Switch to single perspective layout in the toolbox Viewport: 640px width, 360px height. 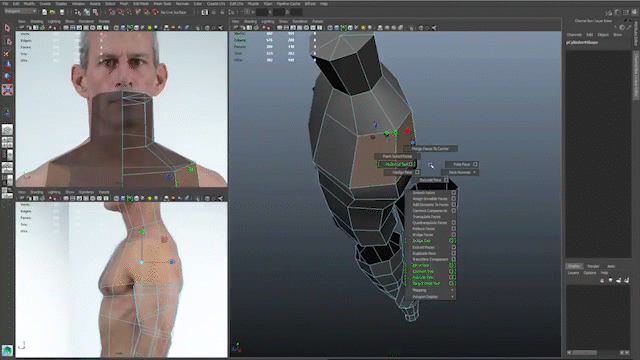[x=7, y=130]
